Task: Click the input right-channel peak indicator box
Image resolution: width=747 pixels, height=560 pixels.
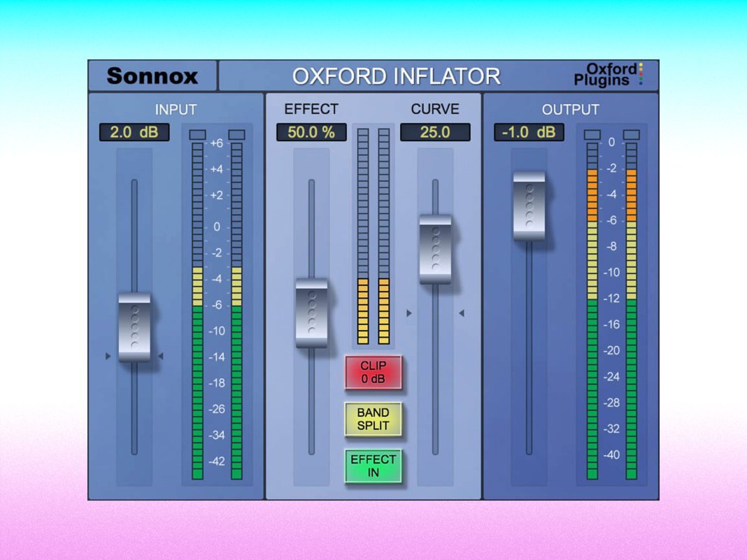Action: pos(237,135)
